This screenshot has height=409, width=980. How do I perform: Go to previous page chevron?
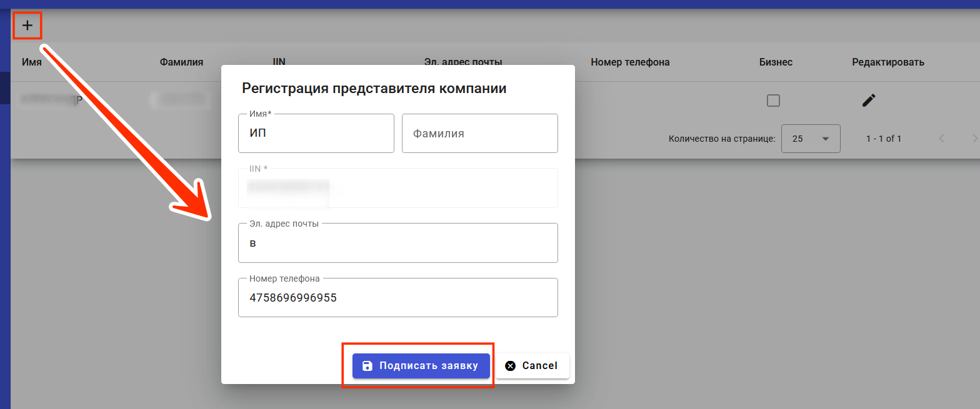(x=942, y=139)
